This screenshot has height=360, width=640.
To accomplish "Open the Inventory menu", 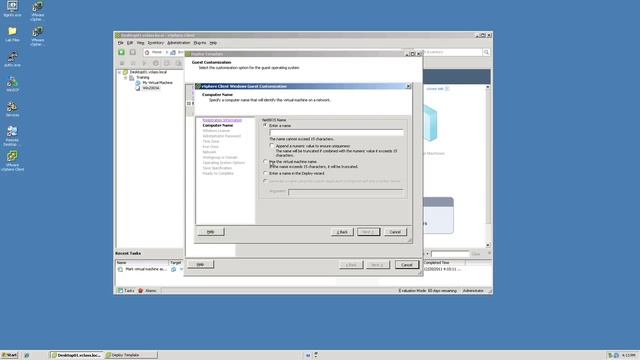I will (x=156, y=43).
